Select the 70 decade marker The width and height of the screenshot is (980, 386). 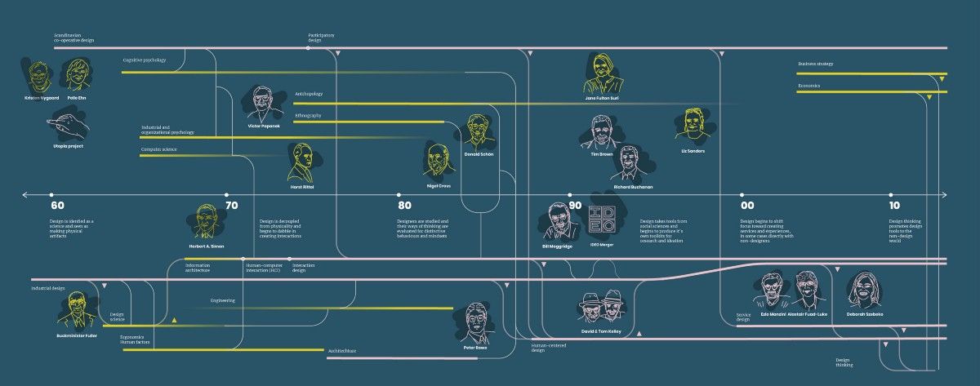[231, 206]
